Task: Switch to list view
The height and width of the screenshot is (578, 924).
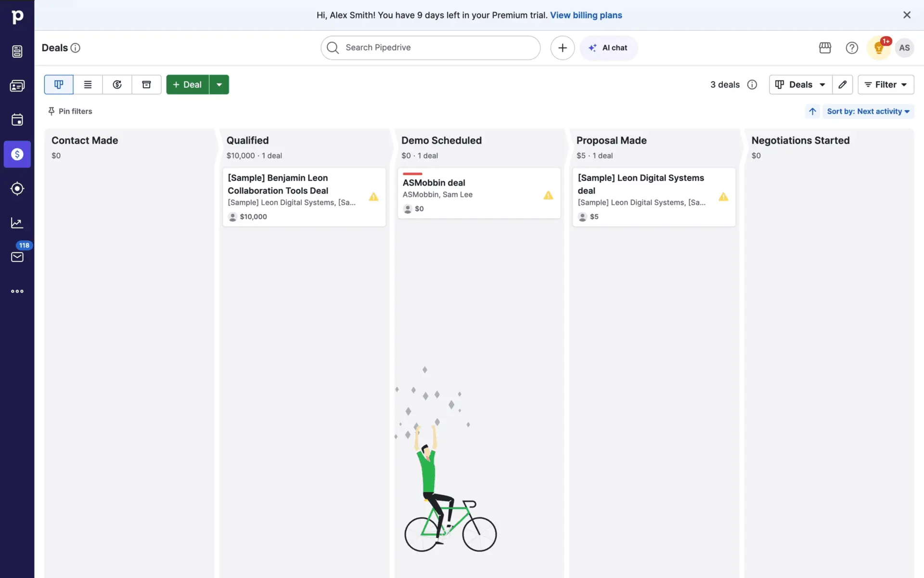Action: pyautogui.click(x=88, y=85)
